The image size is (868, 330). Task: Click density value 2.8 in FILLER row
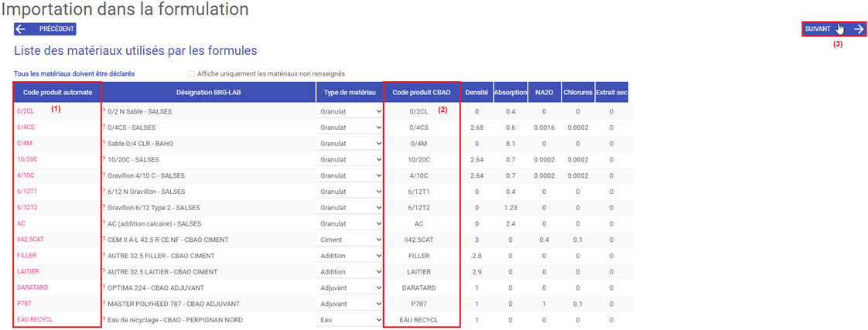coord(477,255)
